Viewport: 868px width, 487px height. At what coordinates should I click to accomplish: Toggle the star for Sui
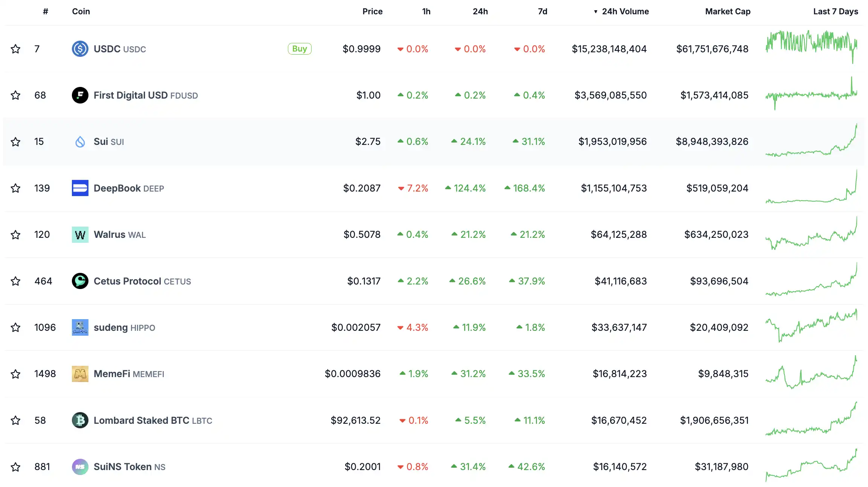[x=15, y=142]
